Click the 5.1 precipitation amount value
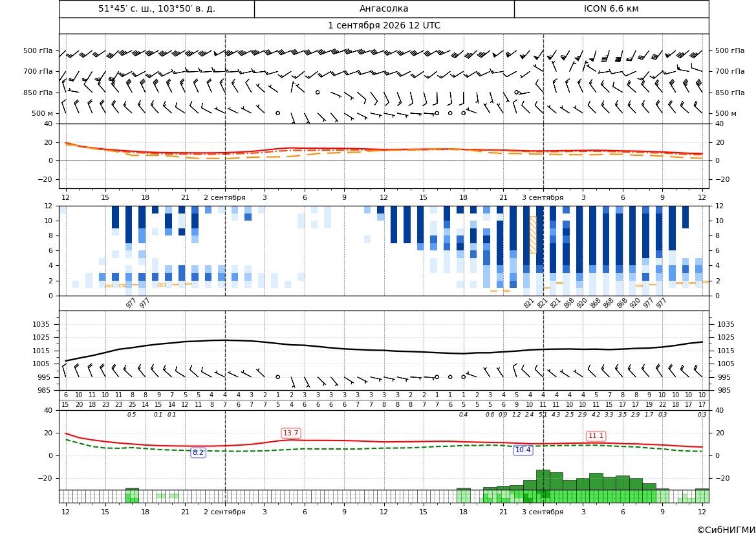The height and width of the screenshot is (535, 756). tap(543, 415)
